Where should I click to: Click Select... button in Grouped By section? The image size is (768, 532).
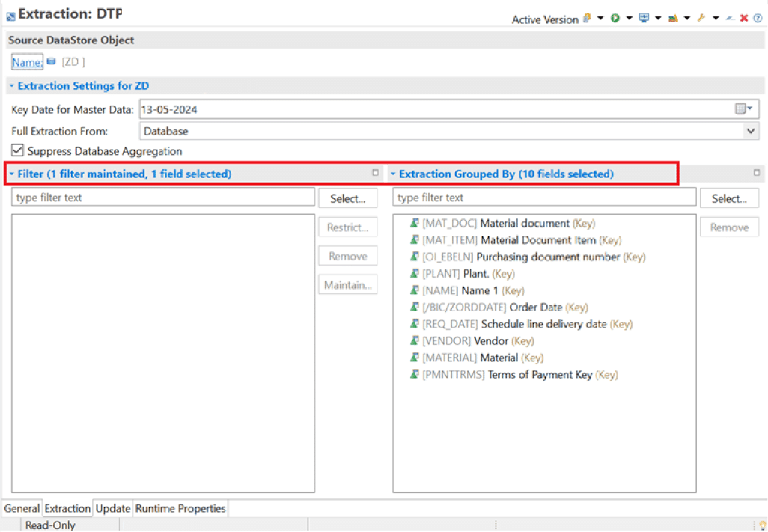[729, 198]
